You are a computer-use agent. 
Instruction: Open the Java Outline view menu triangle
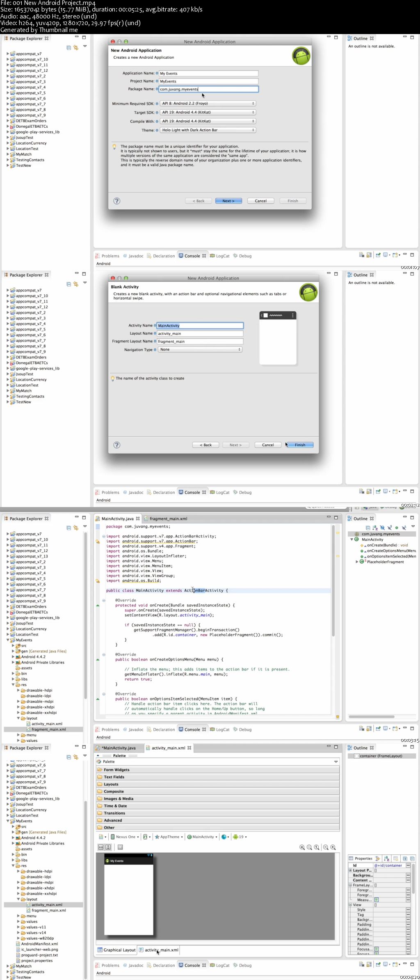[x=413, y=526]
